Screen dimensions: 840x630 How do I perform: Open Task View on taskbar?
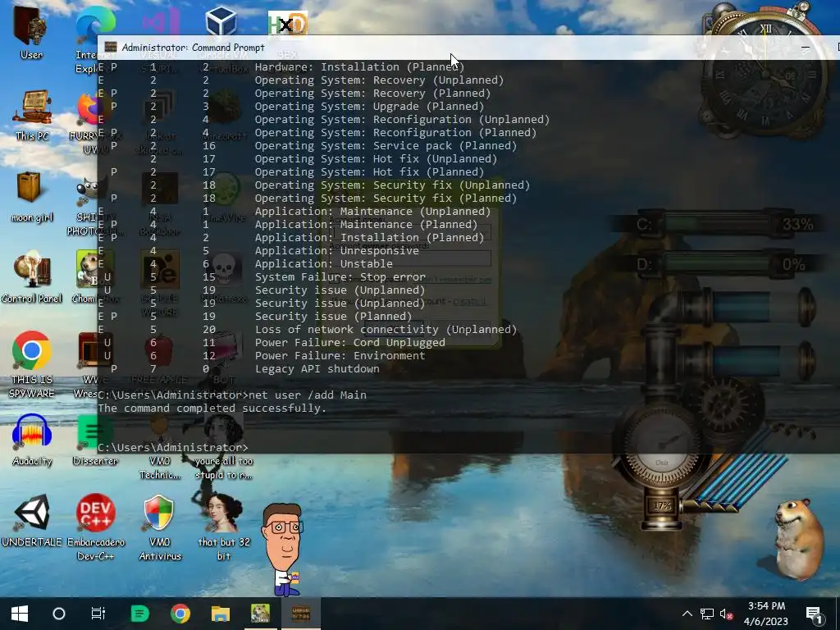(x=98, y=614)
